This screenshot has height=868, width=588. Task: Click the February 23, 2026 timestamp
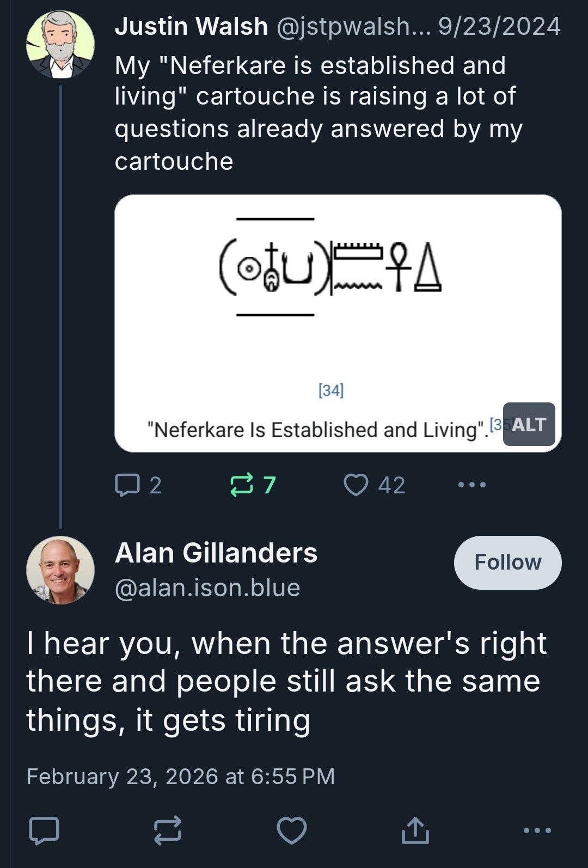coord(181,777)
